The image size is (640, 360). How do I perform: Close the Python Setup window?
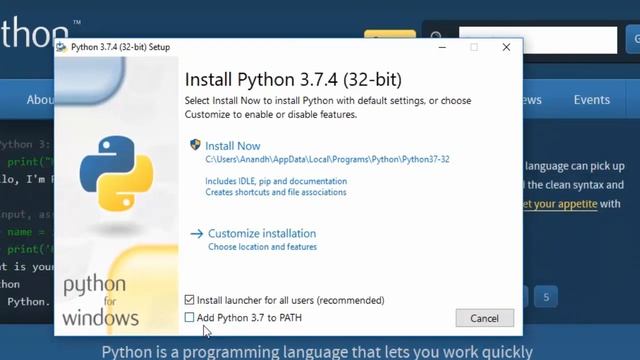(506, 47)
